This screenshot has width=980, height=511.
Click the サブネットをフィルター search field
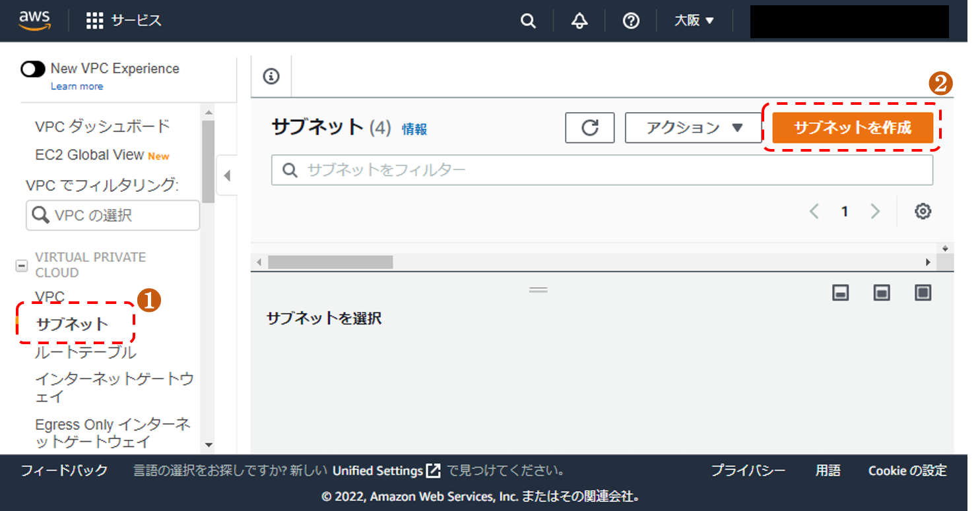click(x=602, y=170)
